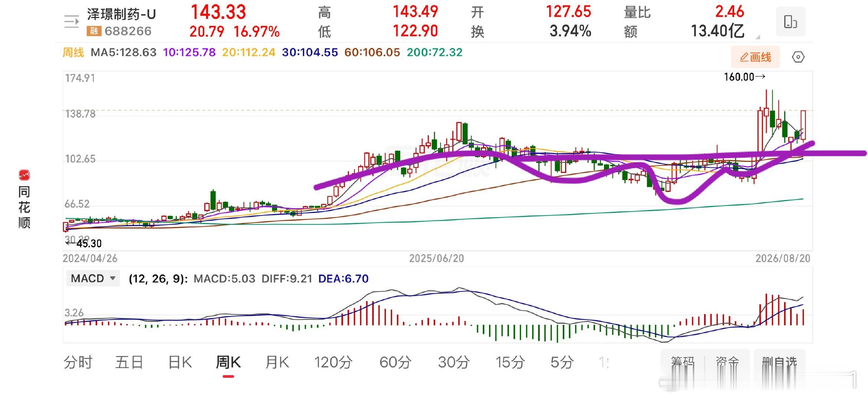Tap the 174.91 axis label
The width and height of the screenshot is (868, 400).
click(x=80, y=78)
